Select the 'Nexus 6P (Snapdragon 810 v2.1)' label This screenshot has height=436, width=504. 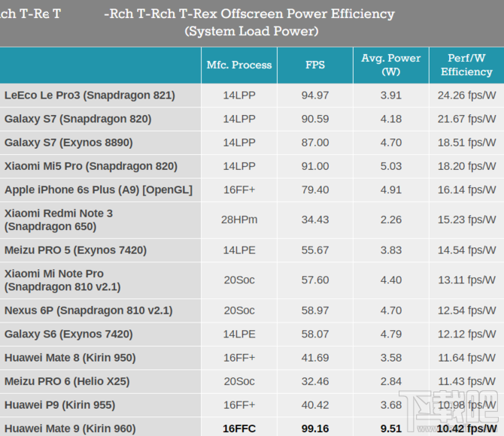click(89, 310)
